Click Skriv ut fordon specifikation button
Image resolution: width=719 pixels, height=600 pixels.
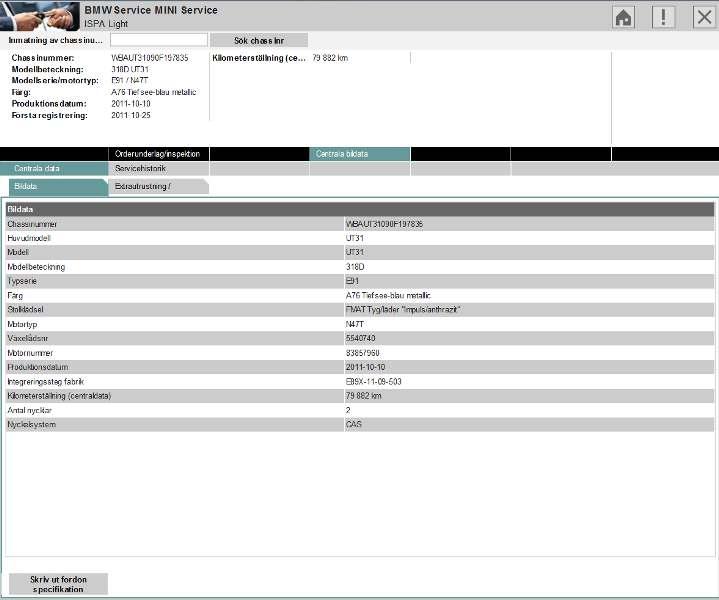tap(58, 584)
